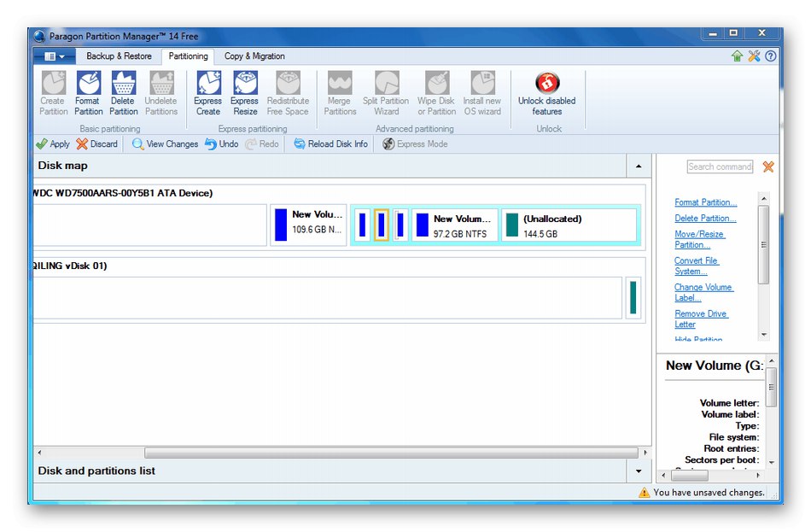Select the orange-highlighted small partition block
Screen dimensions: 811x532
point(382,225)
